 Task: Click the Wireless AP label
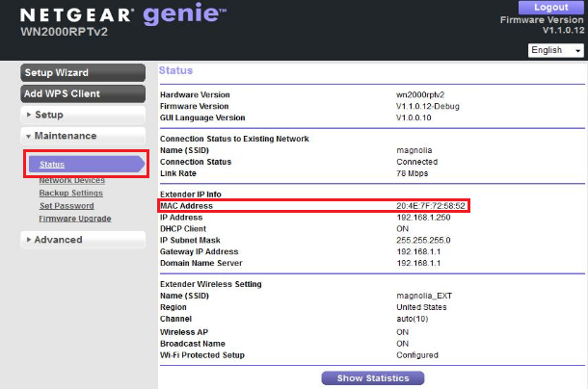184,332
